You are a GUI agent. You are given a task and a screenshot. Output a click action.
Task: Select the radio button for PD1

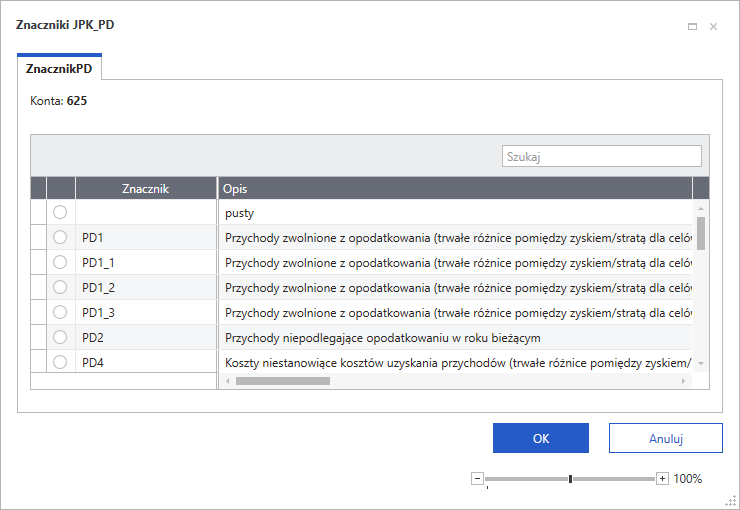click(x=60, y=237)
